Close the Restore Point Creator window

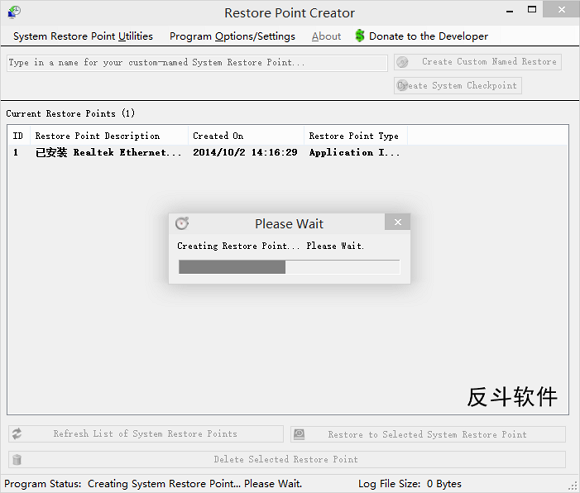point(562,10)
